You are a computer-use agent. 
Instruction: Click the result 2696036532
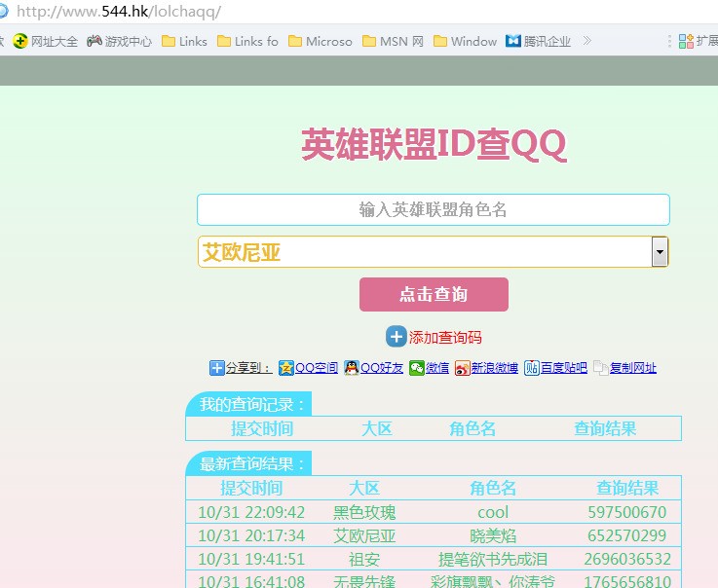click(627, 559)
